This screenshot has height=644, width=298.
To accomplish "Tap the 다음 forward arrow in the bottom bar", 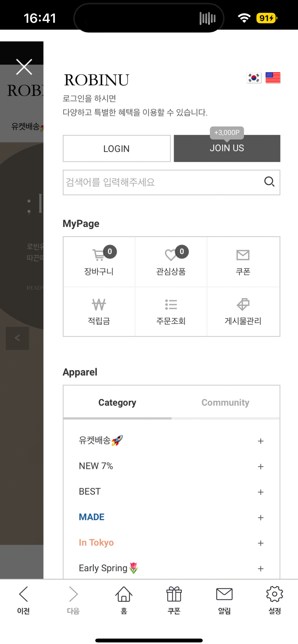I will [x=73, y=594].
